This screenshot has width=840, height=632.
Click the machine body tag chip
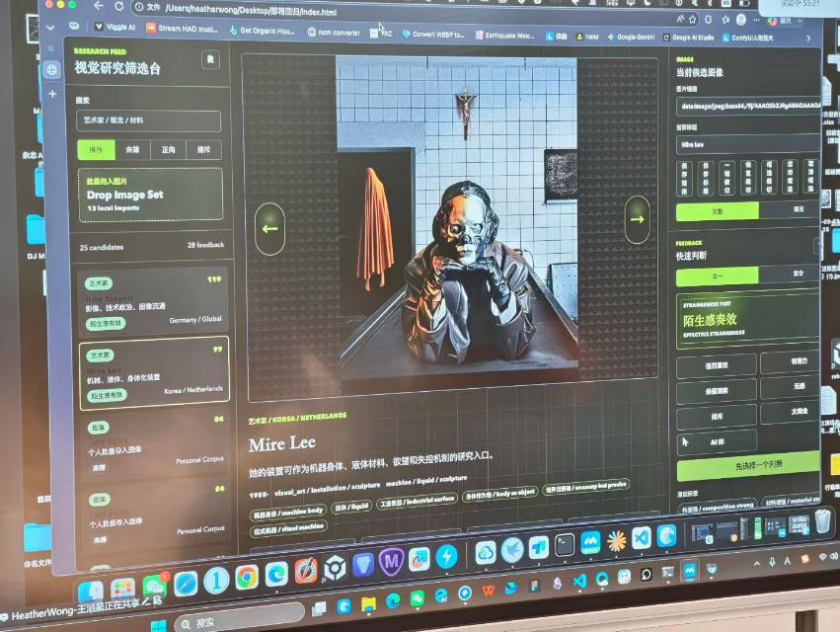click(x=287, y=513)
